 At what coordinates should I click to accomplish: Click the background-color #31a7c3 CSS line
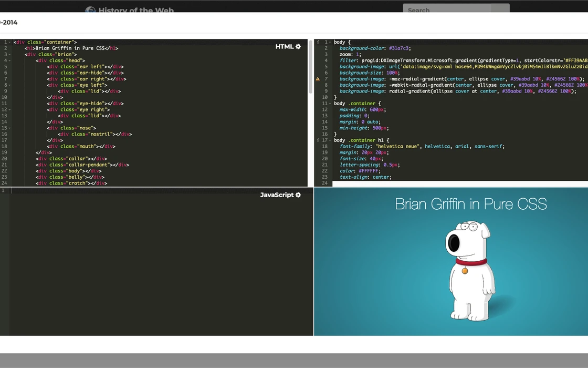click(x=375, y=48)
